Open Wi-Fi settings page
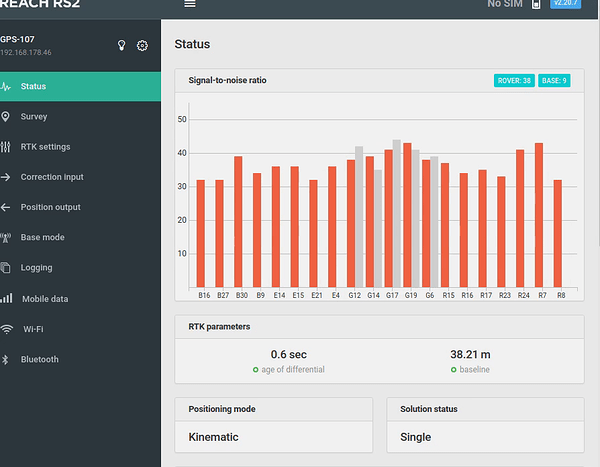This screenshot has height=467, width=600. 80,329
